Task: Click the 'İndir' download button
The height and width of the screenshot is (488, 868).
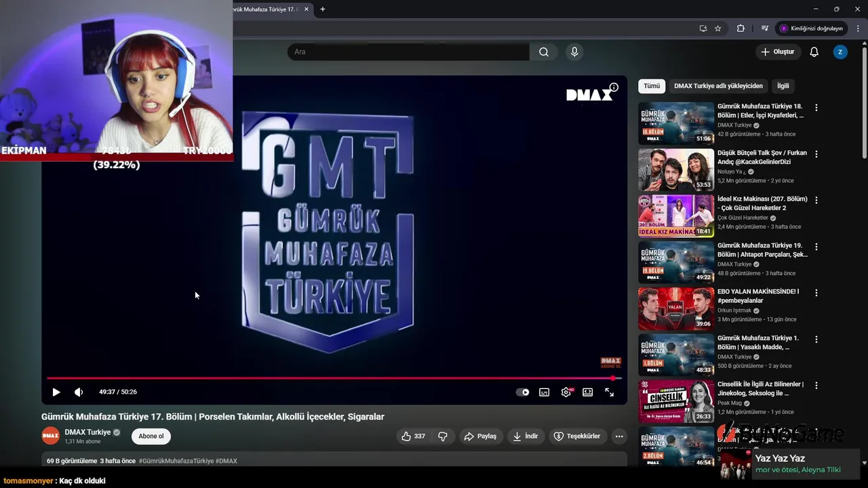Action: (526, 436)
